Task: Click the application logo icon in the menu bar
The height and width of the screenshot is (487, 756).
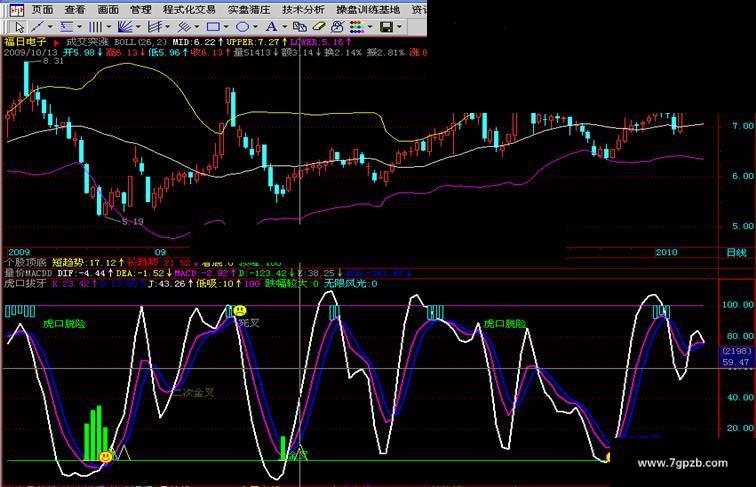Action: [17, 10]
